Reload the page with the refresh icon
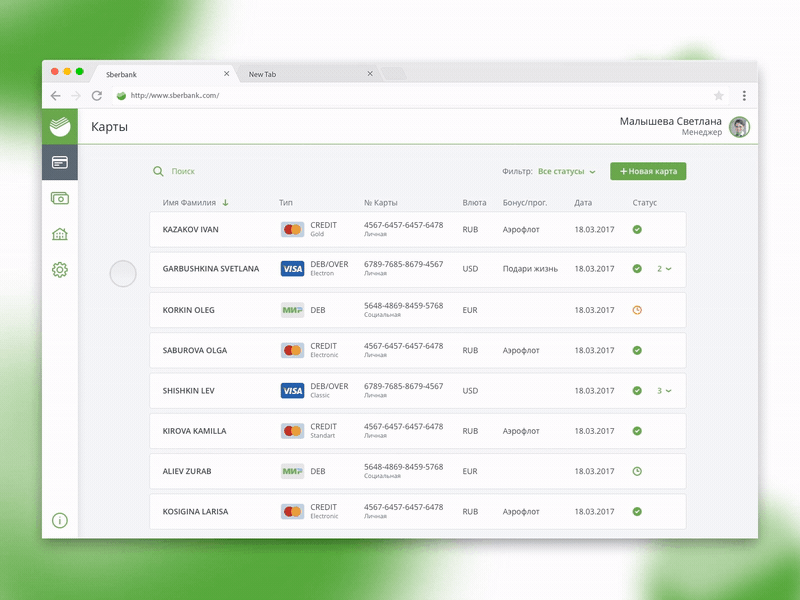 click(x=96, y=95)
